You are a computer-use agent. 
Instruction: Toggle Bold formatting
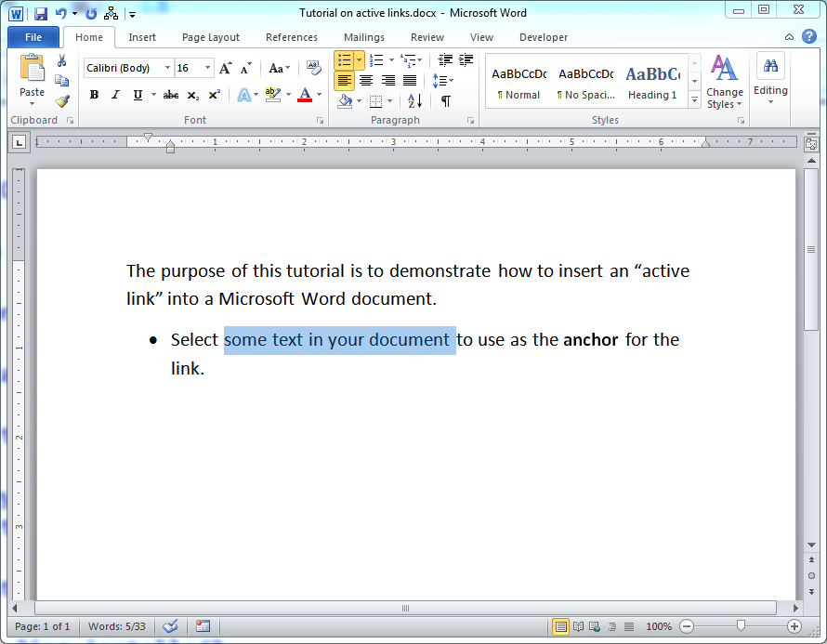(x=94, y=95)
